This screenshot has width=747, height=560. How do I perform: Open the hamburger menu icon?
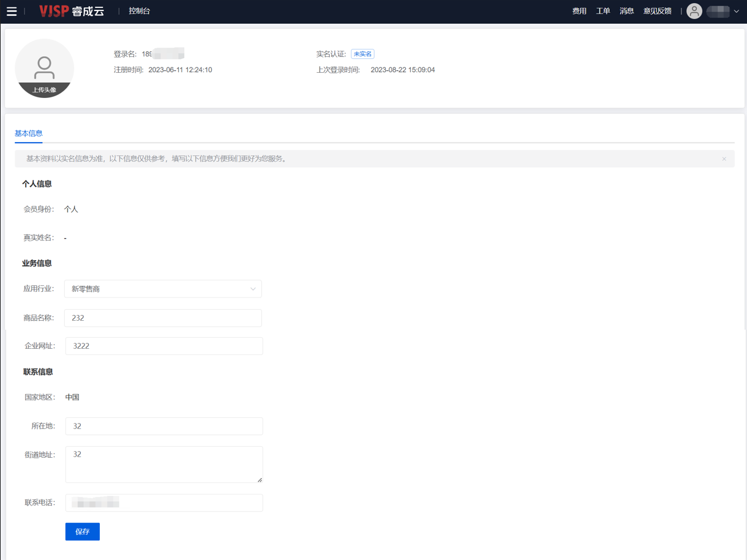point(12,11)
